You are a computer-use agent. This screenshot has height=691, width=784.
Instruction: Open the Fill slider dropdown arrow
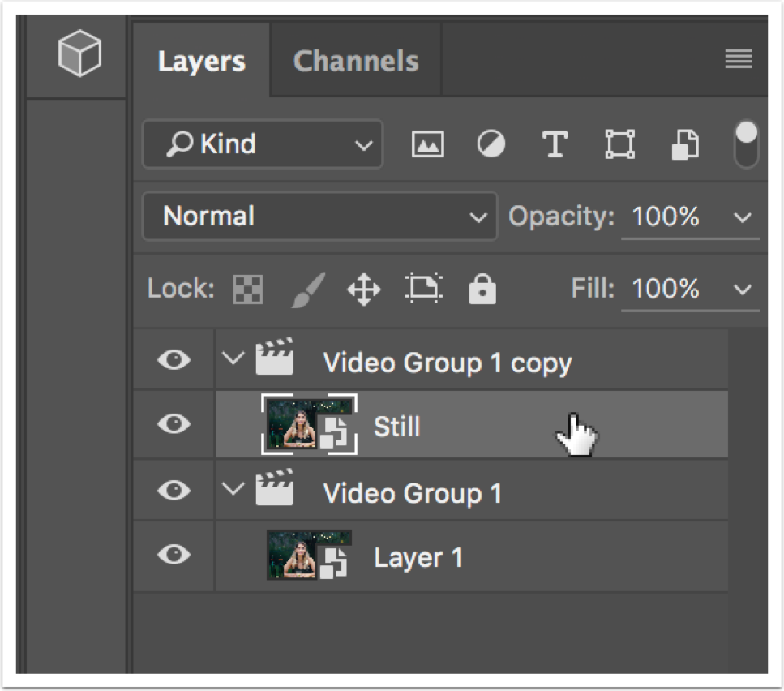743,290
